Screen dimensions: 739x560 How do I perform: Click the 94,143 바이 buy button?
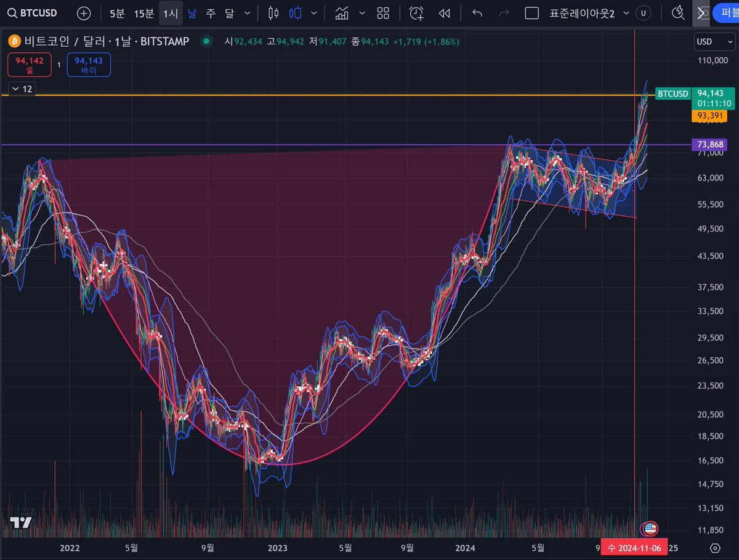pyautogui.click(x=89, y=65)
